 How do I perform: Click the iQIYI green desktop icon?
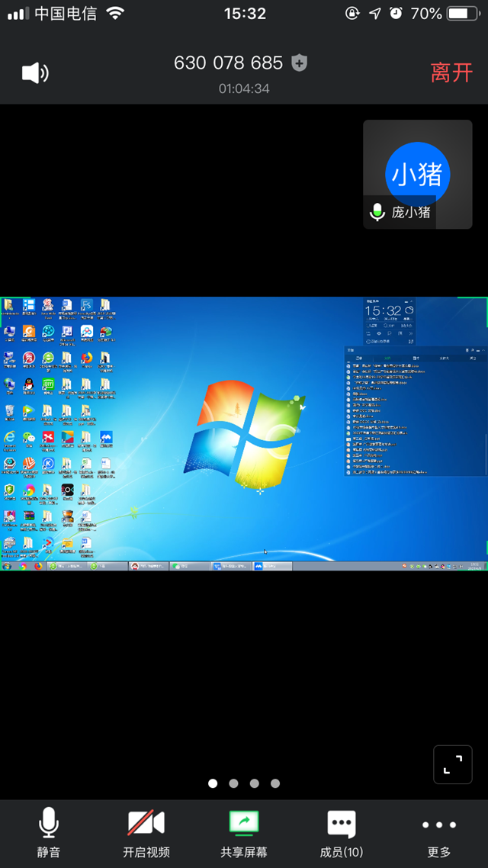pos(48,384)
